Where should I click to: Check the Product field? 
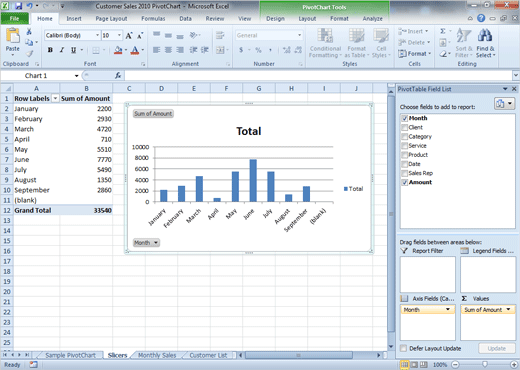pyautogui.click(x=405, y=155)
